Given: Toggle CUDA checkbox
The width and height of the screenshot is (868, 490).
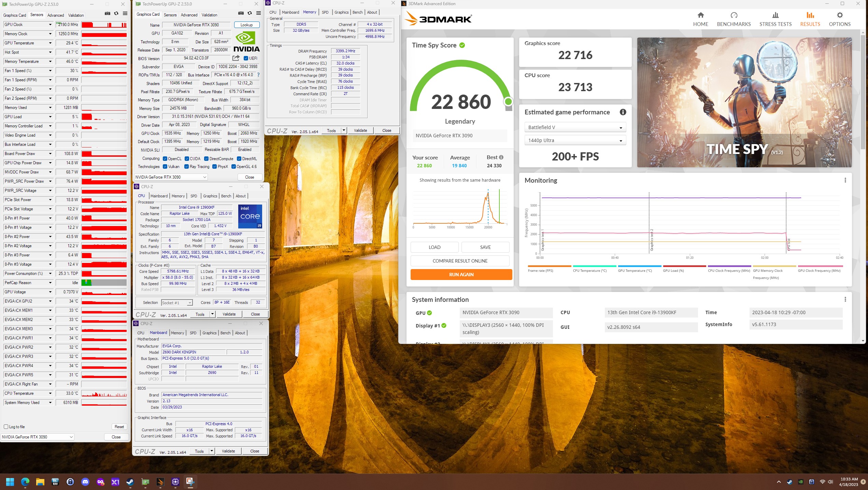Looking at the screenshot, I should coord(187,159).
